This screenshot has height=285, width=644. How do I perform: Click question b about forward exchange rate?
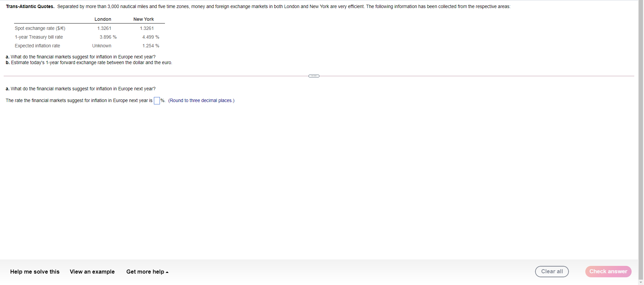coord(89,62)
